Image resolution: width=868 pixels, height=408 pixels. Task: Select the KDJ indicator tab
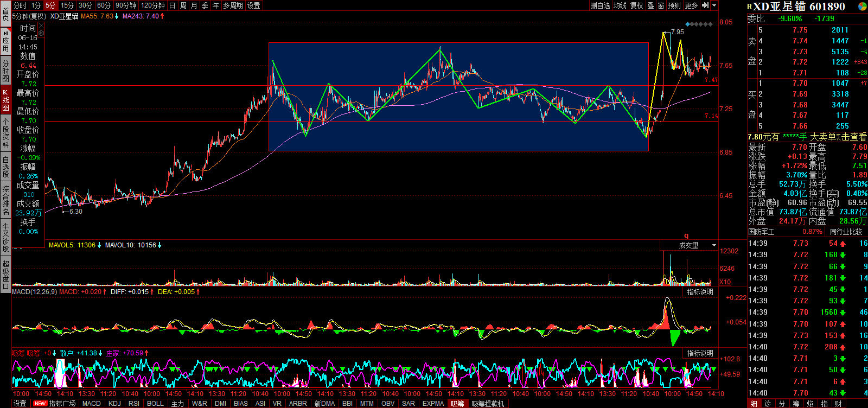click(114, 404)
